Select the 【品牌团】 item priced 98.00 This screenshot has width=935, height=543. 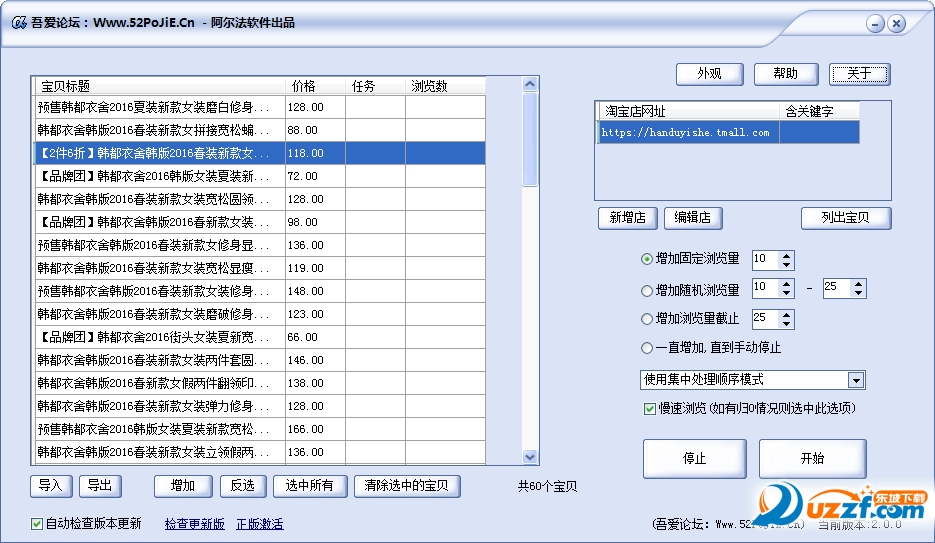(261, 222)
